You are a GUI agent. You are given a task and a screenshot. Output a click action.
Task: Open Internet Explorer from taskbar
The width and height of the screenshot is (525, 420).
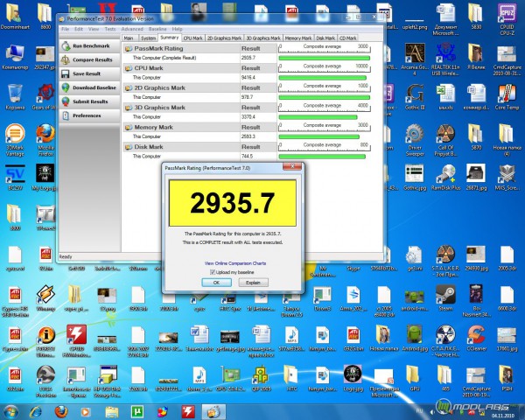click(36, 411)
